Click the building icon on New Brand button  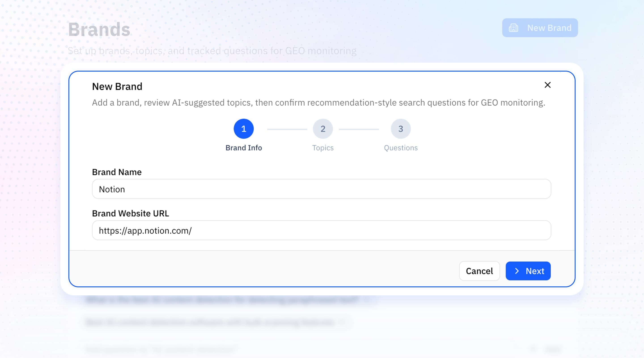513,28
